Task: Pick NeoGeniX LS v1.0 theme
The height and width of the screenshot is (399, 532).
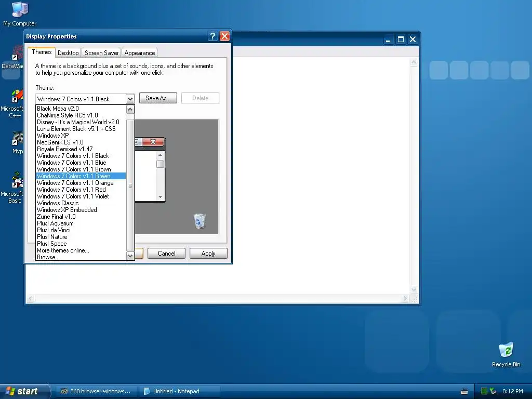Action: (81, 142)
